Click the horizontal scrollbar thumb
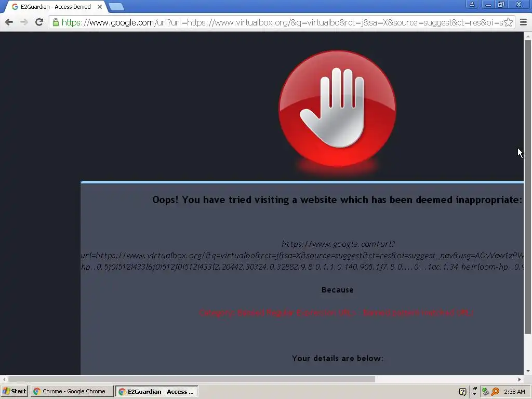The image size is (532, 399). tap(192, 379)
